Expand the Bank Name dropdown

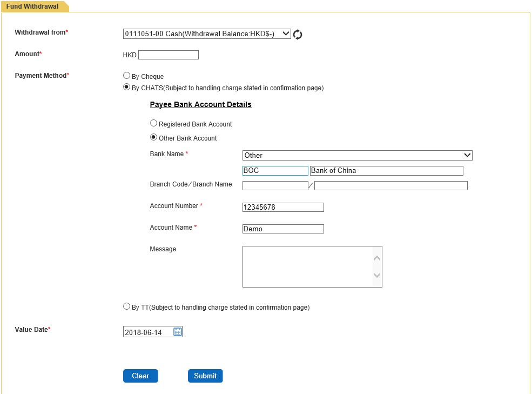[x=357, y=155]
